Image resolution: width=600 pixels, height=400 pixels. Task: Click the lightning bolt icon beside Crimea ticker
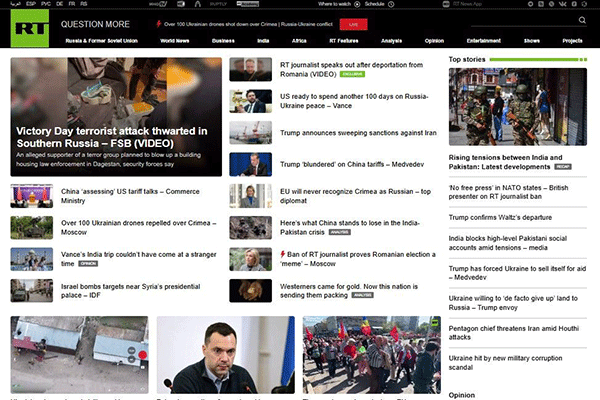point(158,24)
